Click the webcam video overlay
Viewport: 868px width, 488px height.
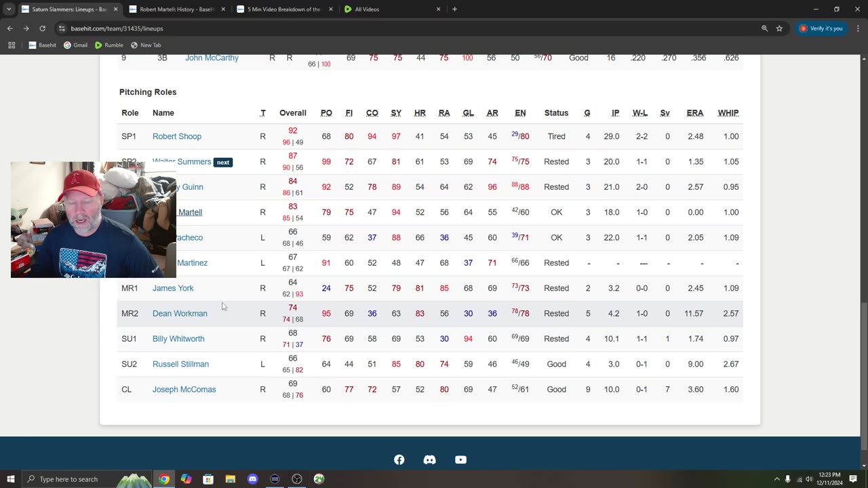pyautogui.click(x=94, y=220)
